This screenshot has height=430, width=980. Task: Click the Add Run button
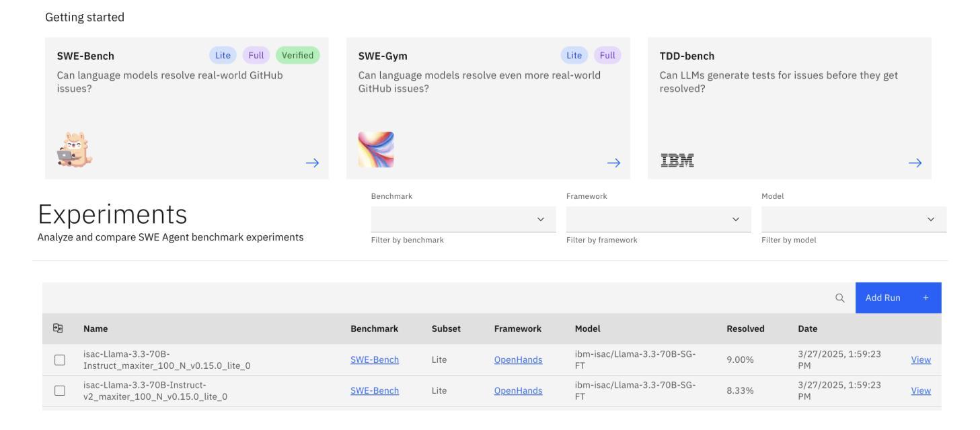click(x=898, y=298)
